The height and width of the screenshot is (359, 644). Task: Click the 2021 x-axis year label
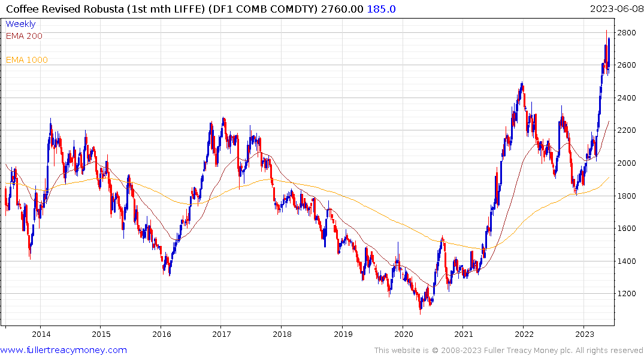(x=464, y=334)
